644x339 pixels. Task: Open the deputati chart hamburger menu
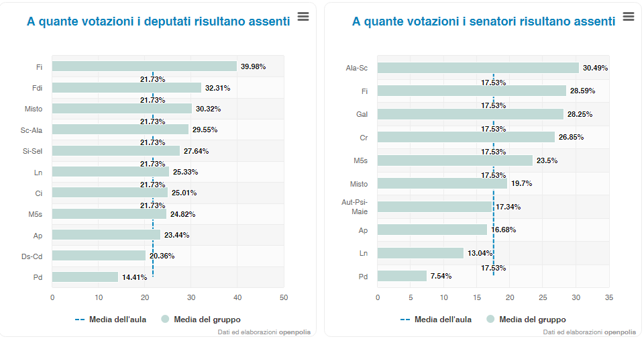(303, 17)
